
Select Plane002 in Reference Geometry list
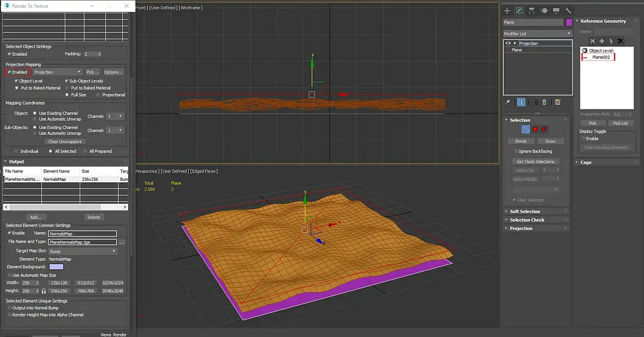click(601, 57)
